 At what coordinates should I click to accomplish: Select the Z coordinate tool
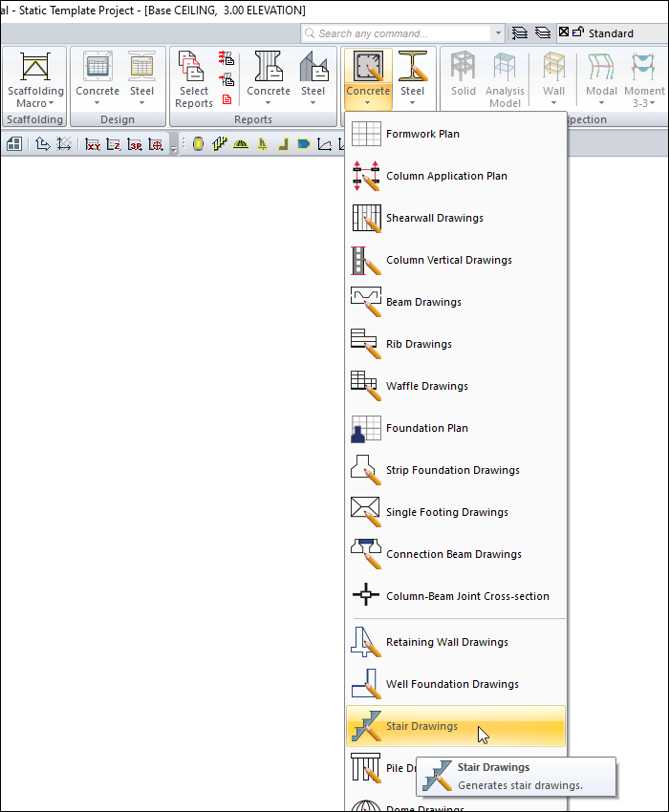(114, 144)
